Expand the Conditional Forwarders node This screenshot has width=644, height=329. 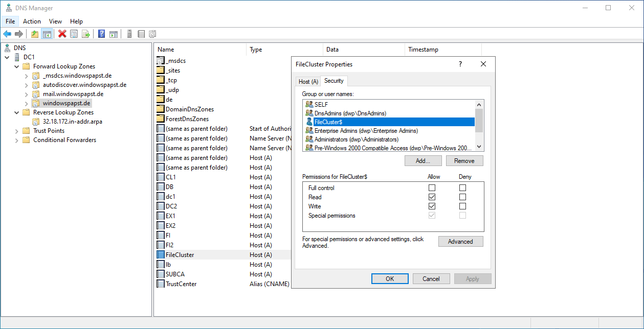[16, 140]
